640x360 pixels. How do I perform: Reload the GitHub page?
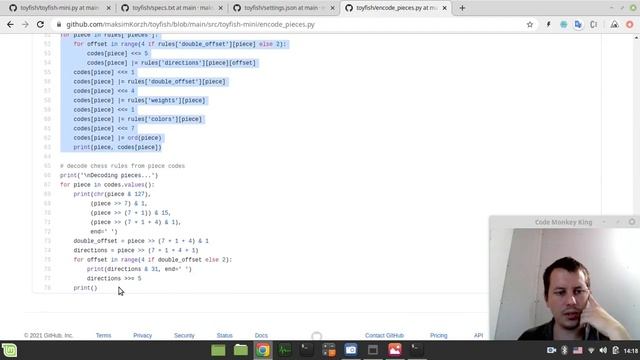(x=40, y=24)
